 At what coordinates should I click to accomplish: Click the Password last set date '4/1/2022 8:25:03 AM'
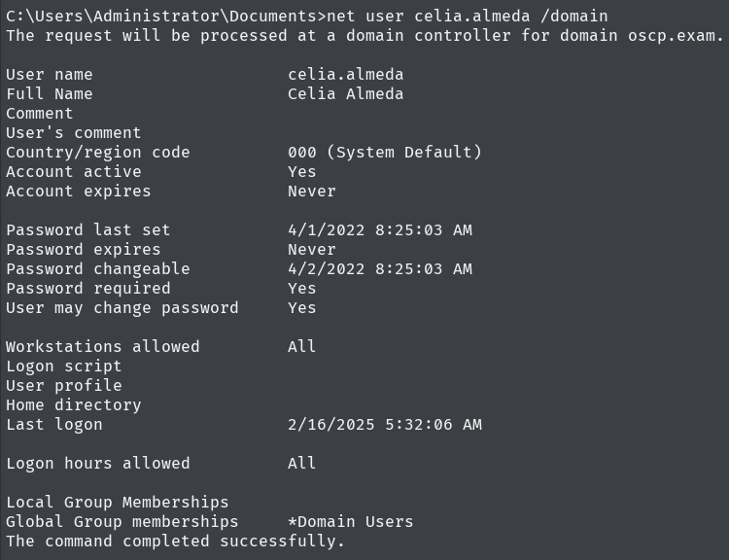point(379,229)
